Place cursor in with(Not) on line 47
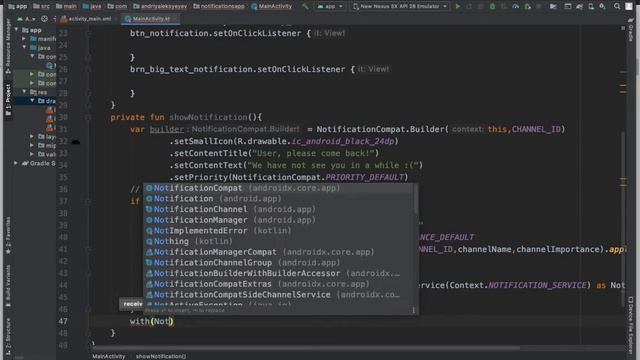 tap(152, 321)
